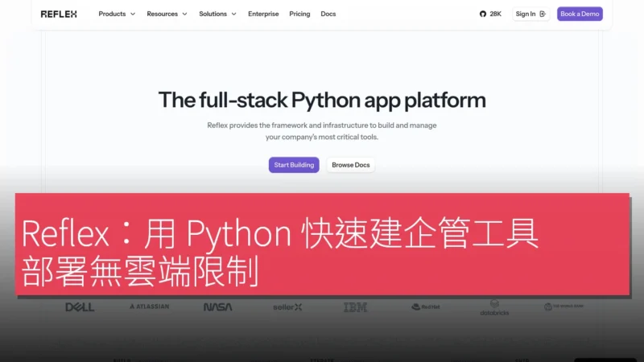644x362 pixels.
Task: Click the Browse Docs button
Action: tap(350, 165)
